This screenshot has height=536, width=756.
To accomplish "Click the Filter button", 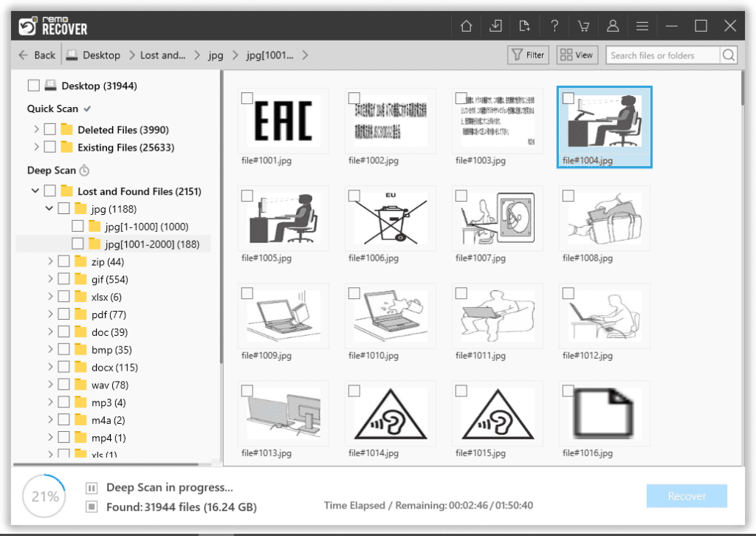I will point(527,55).
